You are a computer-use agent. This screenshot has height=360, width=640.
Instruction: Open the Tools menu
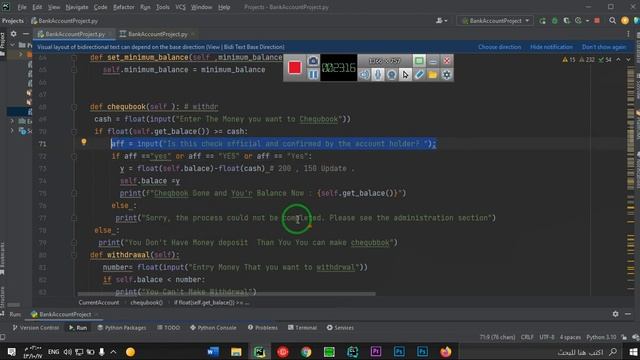(x=163, y=7)
